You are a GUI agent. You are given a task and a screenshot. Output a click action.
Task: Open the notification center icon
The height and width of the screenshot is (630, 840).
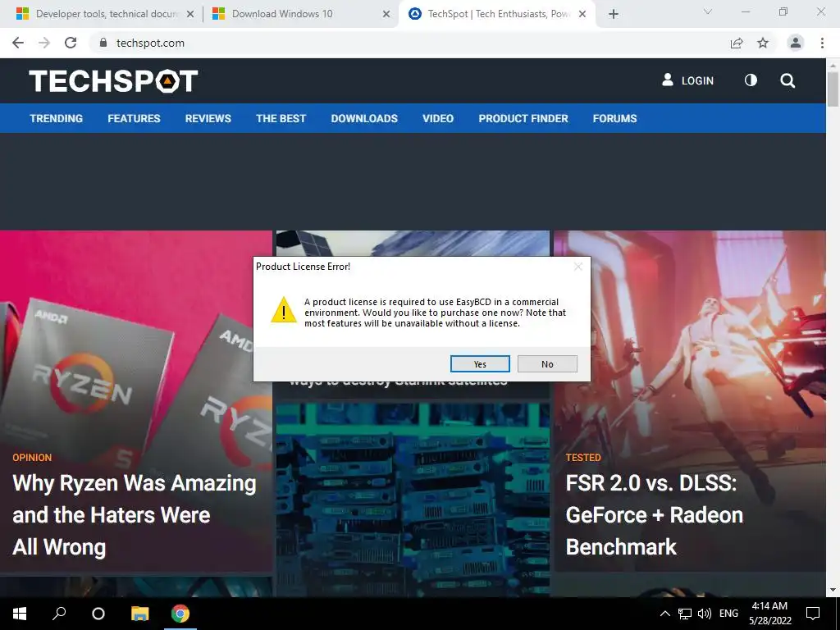pyautogui.click(x=813, y=614)
